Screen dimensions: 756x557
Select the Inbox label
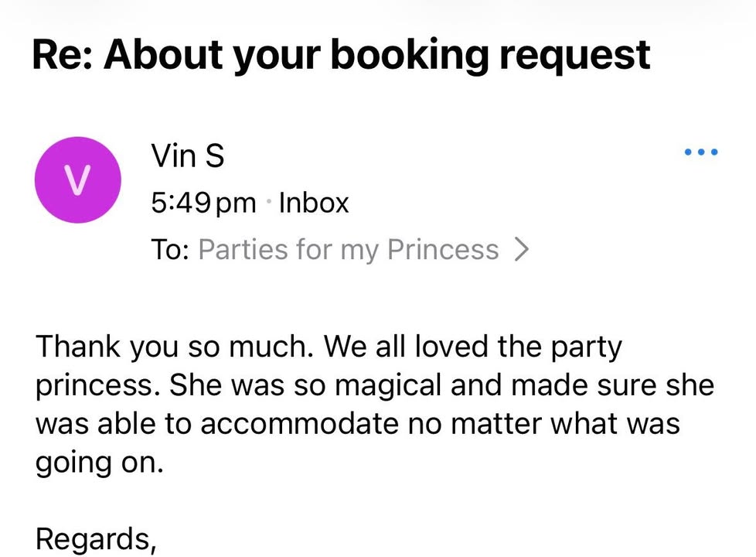tap(313, 202)
